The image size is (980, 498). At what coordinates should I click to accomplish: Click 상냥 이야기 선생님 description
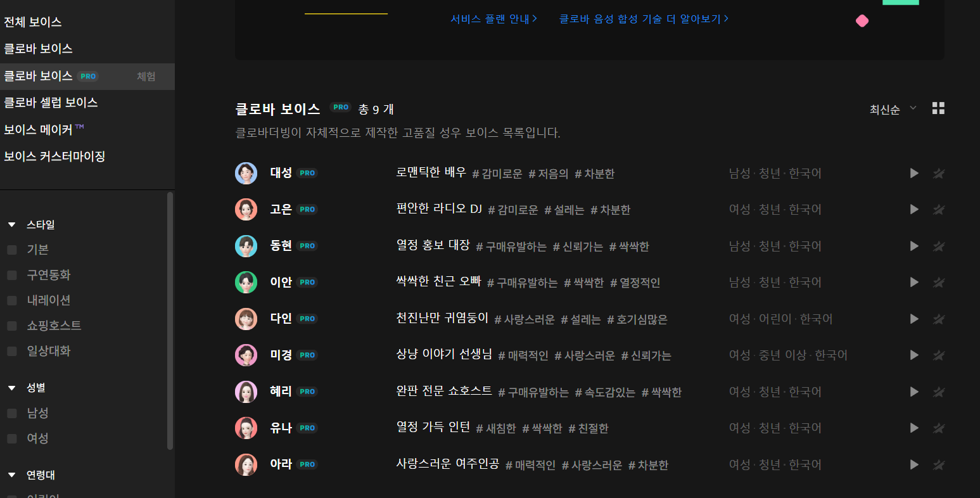pyautogui.click(x=444, y=354)
